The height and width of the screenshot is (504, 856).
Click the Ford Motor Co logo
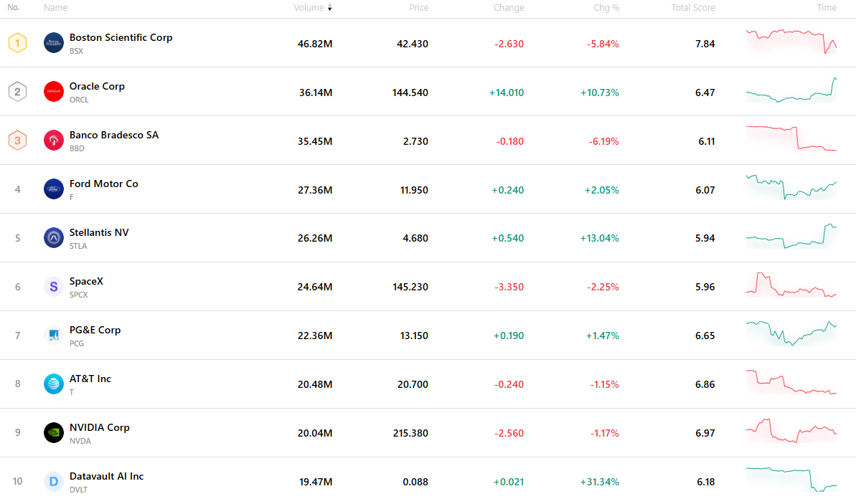tap(54, 189)
